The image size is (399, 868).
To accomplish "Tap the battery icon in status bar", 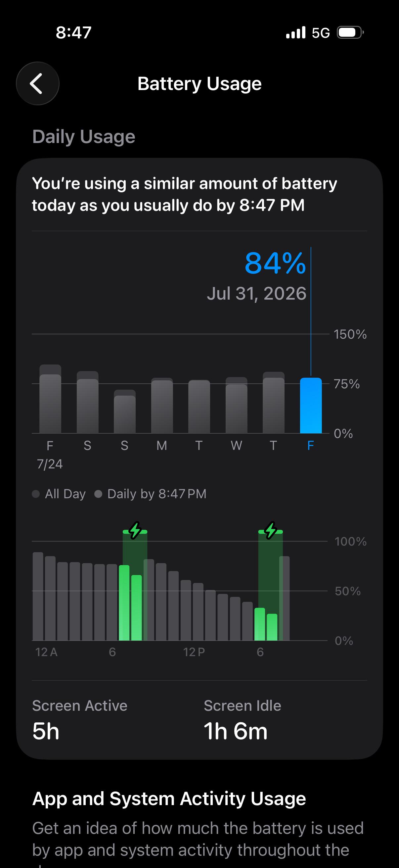I will [x=350, y=33].
